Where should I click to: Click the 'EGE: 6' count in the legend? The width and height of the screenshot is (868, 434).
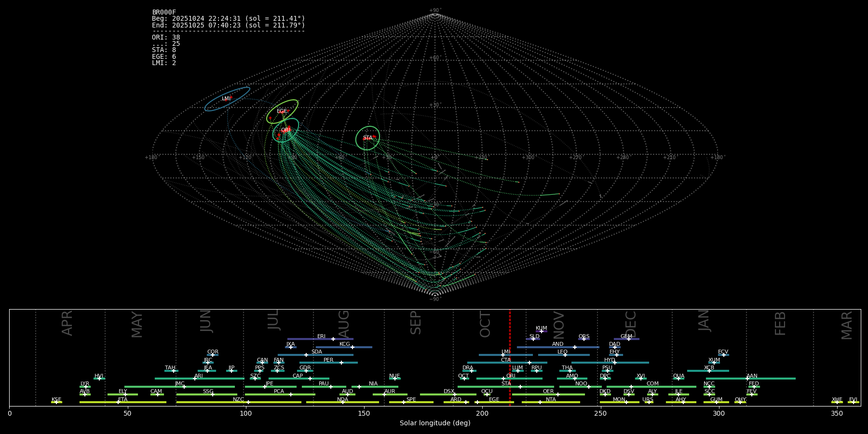(x=164, y=57)
